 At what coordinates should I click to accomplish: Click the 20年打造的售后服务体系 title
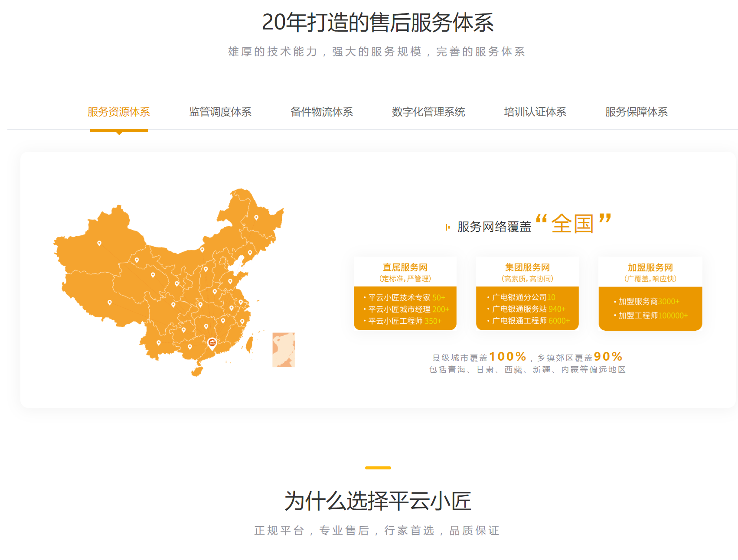[x=378, y=23]
